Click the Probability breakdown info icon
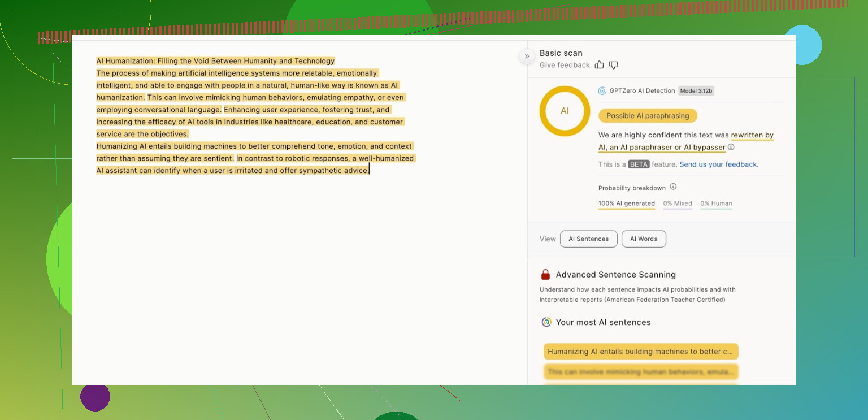The image size is (868, 420). click(x=673, y=187)
